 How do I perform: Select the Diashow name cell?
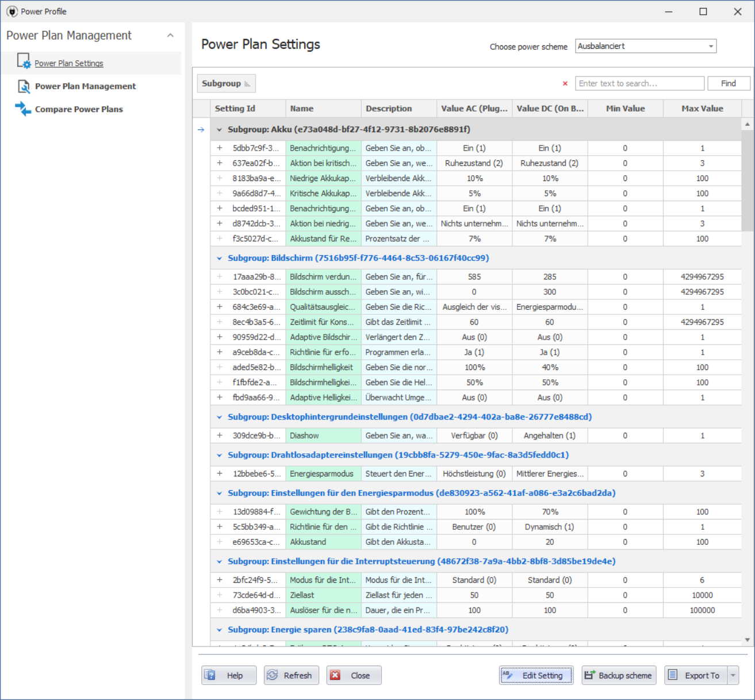323,436
